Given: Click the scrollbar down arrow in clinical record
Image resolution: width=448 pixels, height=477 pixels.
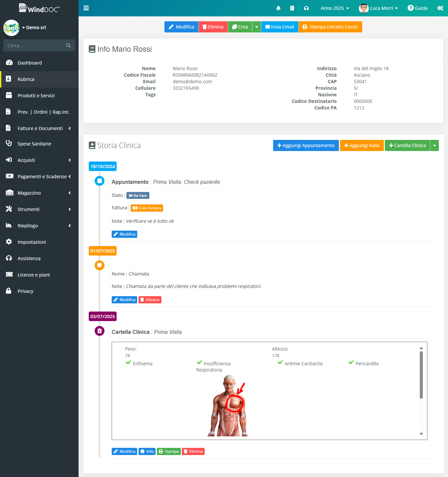Looking at the screenshot, I should point(421,434).
